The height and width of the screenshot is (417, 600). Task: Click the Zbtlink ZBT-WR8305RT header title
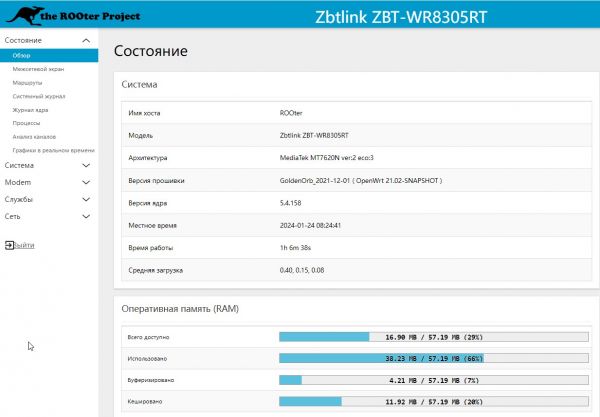click(401, 17)
